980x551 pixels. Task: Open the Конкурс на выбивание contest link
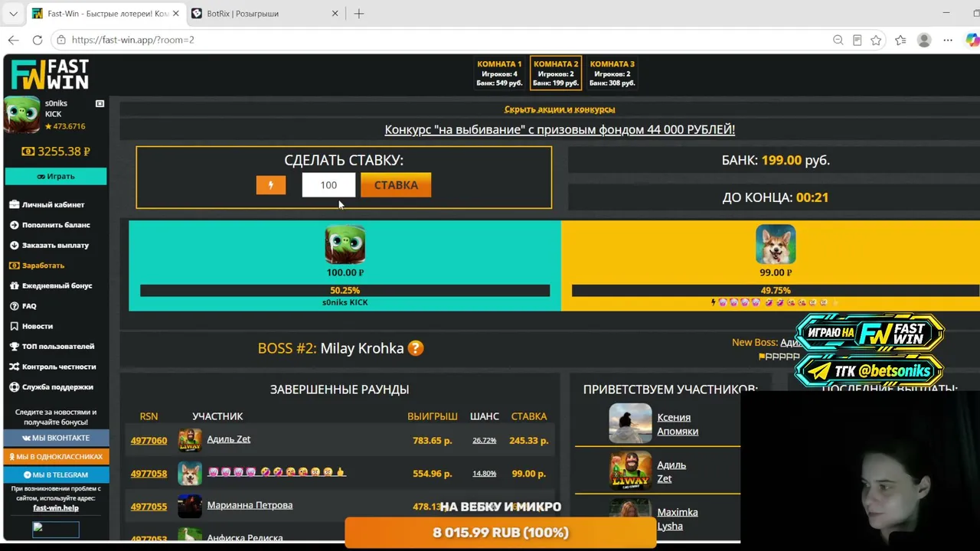click(x=560, y=130)
